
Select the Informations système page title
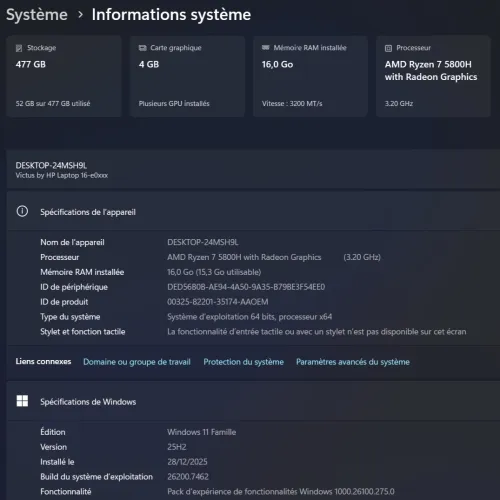point(171,15)
